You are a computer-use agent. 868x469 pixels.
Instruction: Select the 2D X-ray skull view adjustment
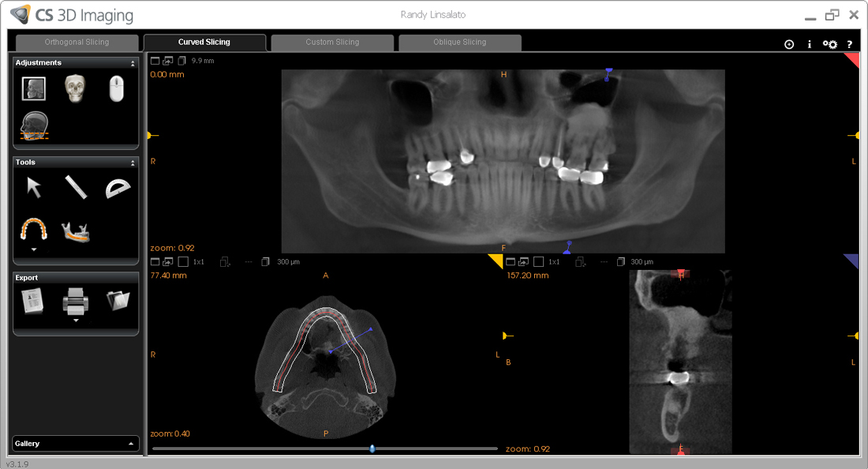[33, 88]
